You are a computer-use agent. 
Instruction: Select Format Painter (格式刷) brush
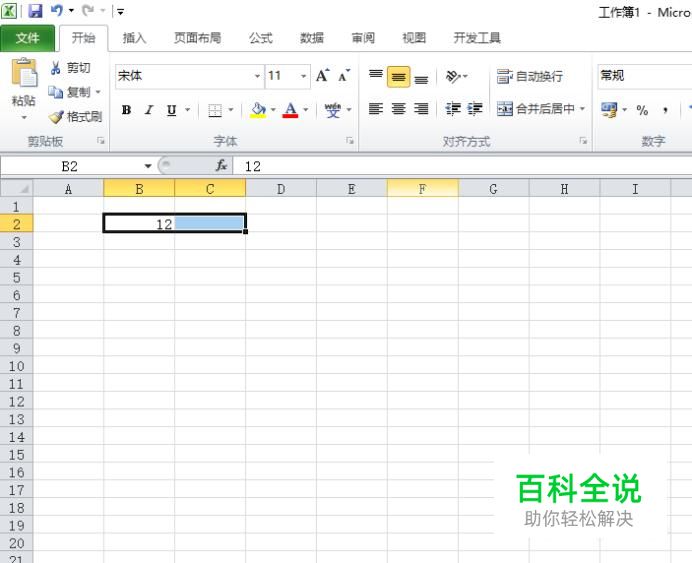pyautogui.click(x=75, y=116)
